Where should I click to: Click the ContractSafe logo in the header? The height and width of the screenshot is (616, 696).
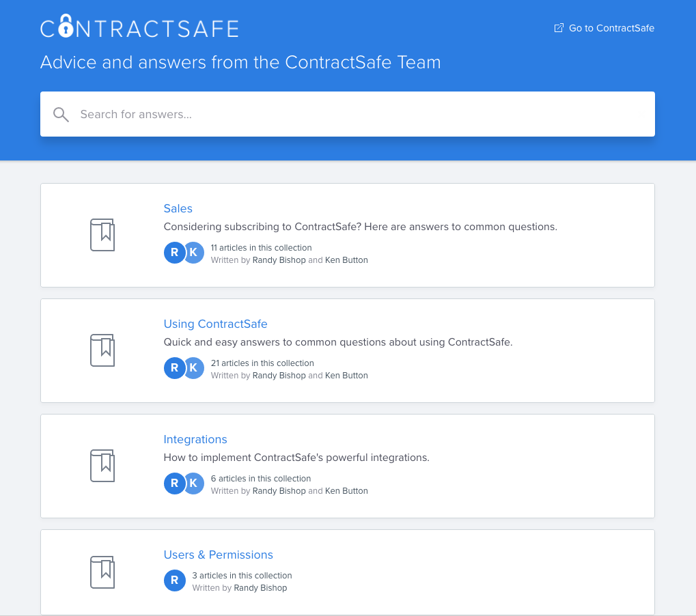coord(139,27)
